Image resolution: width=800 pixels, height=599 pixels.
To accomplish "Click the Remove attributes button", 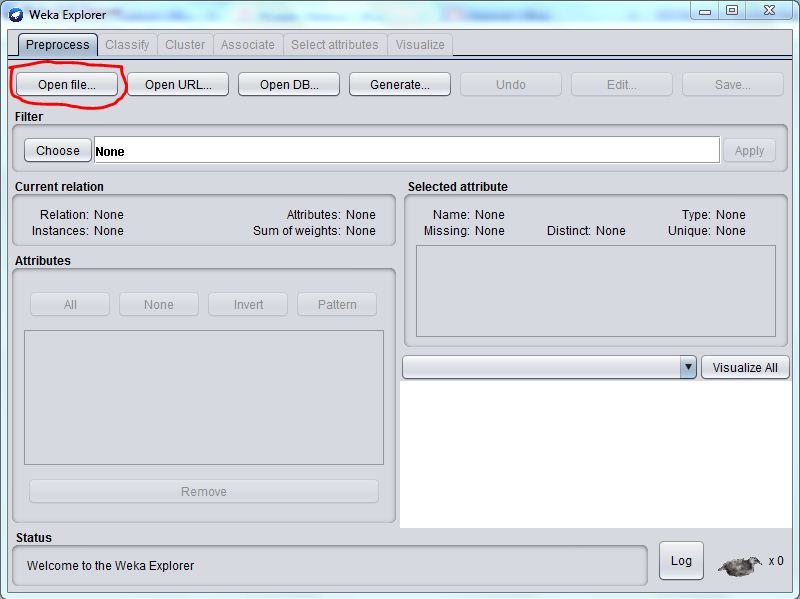I will (204, 491).
